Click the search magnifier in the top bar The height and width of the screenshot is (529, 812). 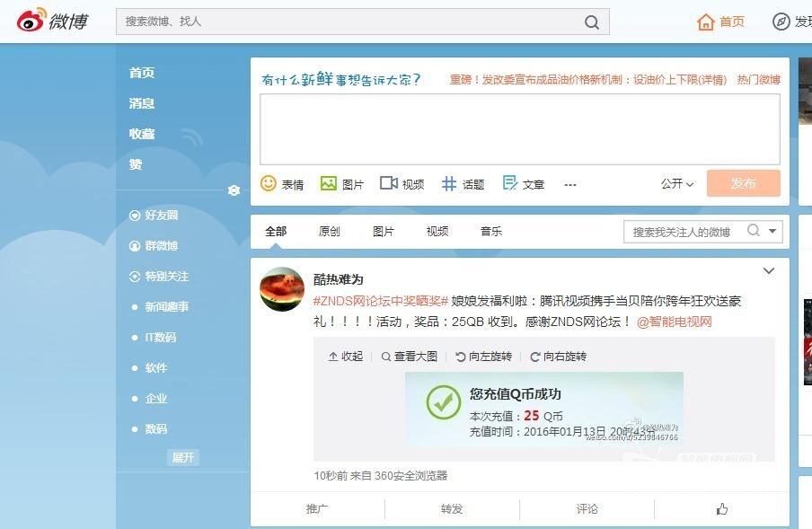[x=591, y=22]
